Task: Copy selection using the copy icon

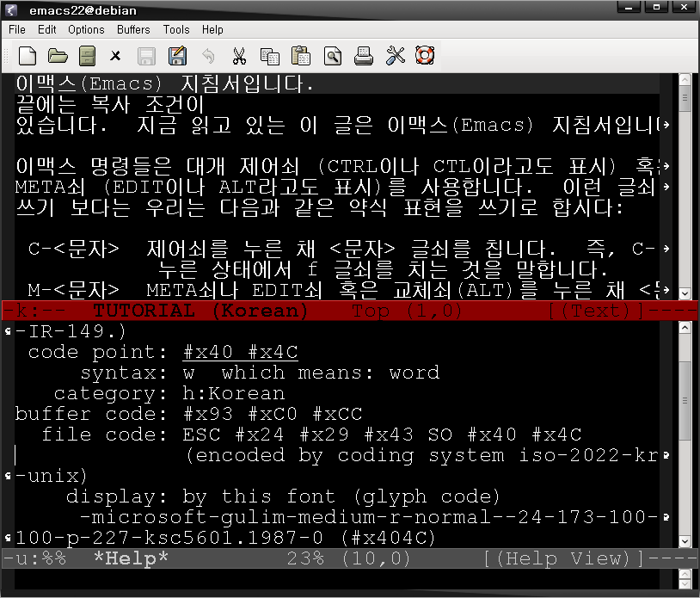Action: pos(270,57)
